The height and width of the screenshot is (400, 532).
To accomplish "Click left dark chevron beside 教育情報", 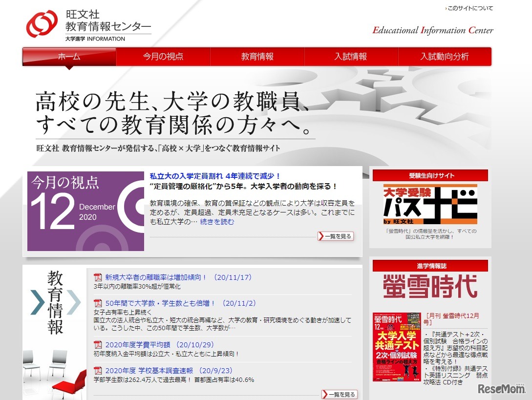I will 37,302.
